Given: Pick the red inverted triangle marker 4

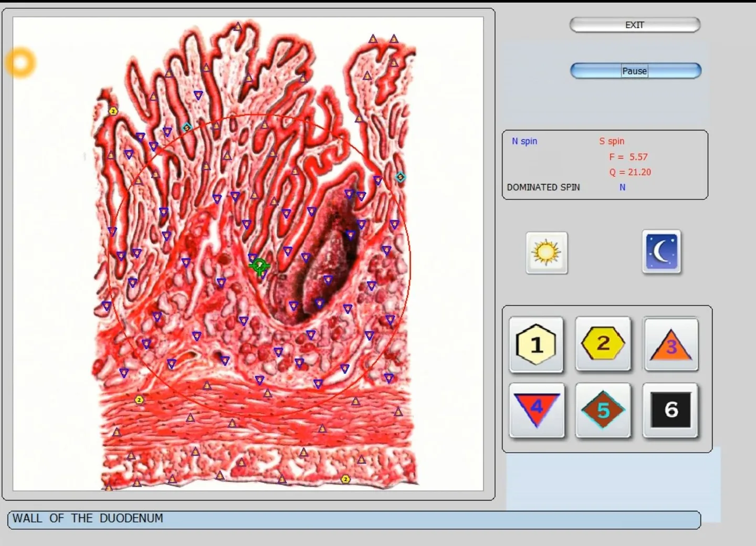Looking at the screenshot, I should click(537, 410).
